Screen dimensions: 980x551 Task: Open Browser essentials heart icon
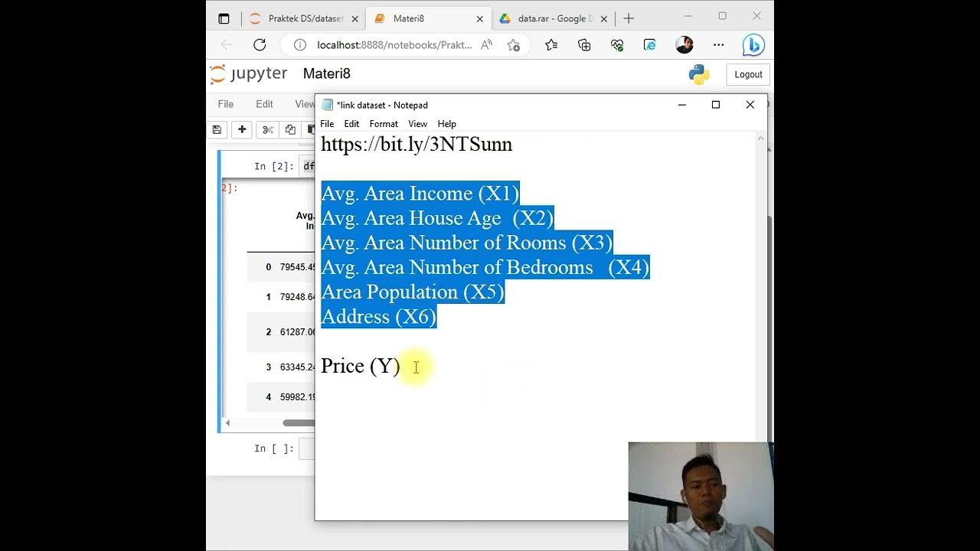(x=617, y=45)
